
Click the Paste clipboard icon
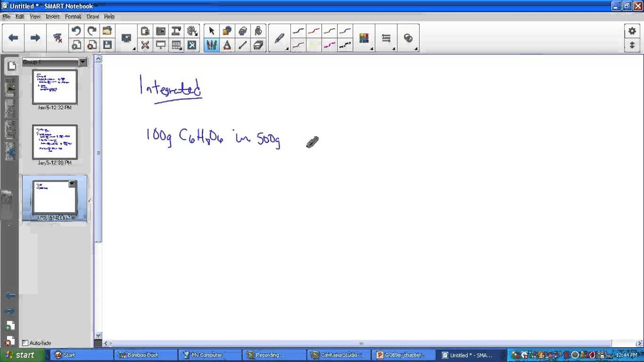point(145,31)
